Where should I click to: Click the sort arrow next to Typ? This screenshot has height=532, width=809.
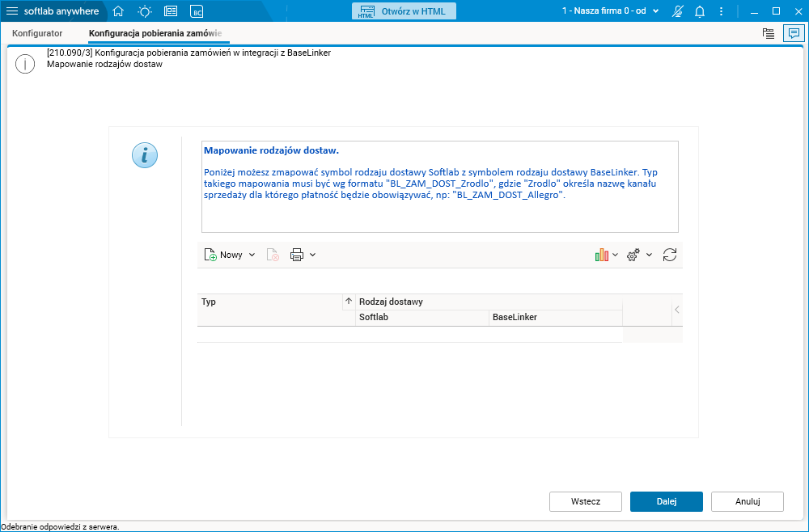coord(349,302)
